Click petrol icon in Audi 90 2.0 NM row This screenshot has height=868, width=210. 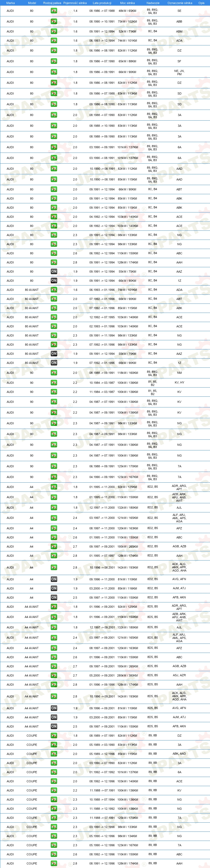(x=54, y=373)
